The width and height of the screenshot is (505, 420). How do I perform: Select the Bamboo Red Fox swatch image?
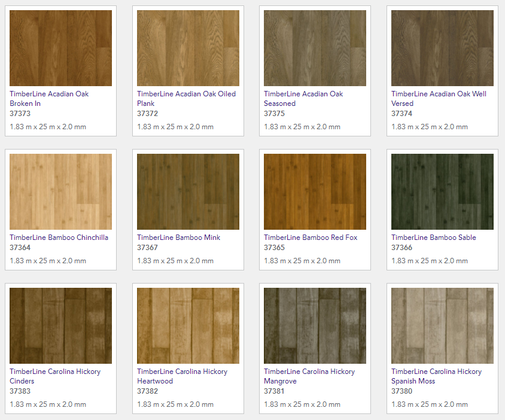[x=315, y=191]
